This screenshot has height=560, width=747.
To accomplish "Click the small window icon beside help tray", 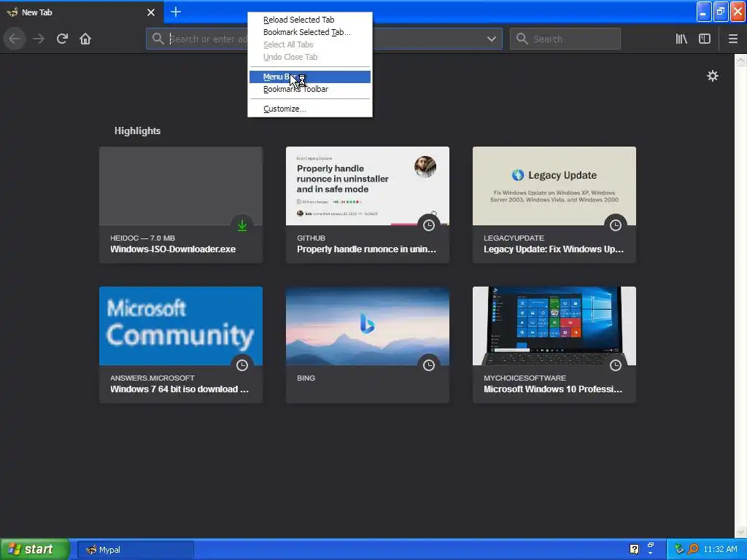I will coord(650,545).
